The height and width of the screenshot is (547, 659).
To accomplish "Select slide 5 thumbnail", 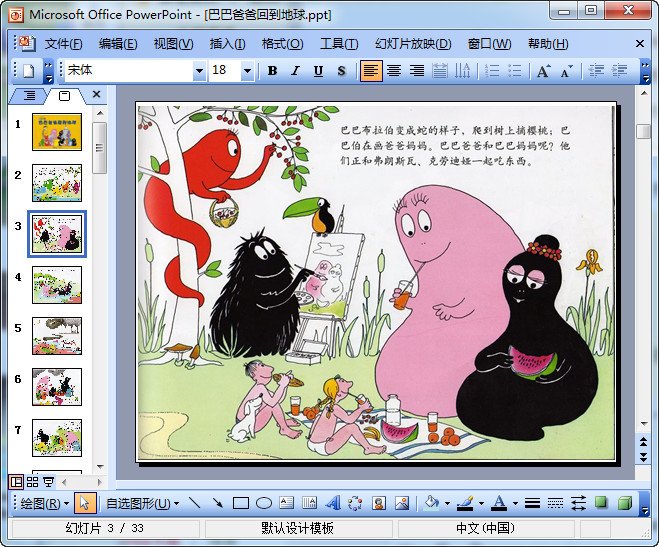I will [x=57, y=336].
